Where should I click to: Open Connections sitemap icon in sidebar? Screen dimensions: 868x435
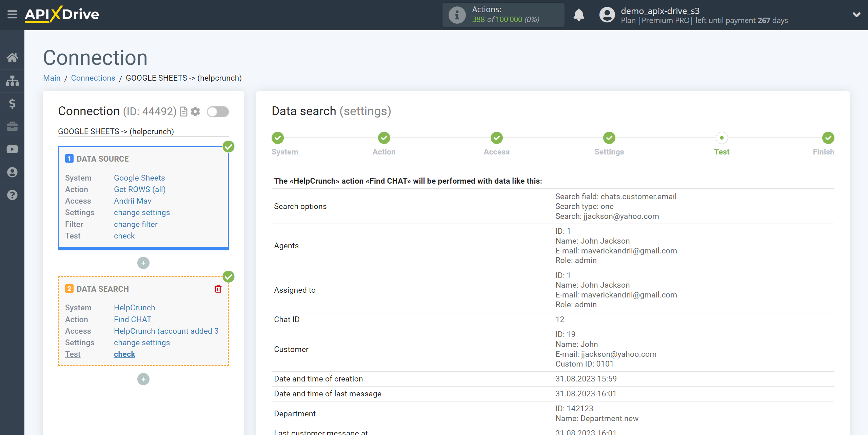pos(12,81)
